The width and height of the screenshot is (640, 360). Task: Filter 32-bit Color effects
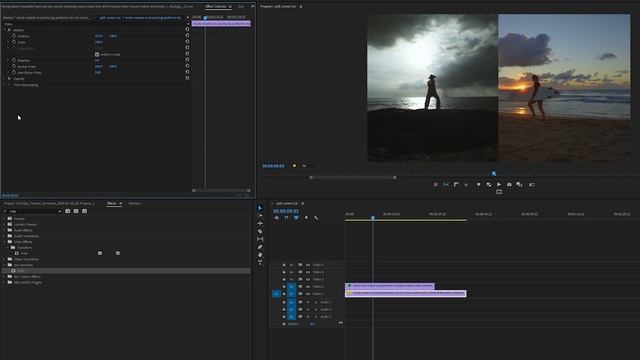pos(76,211)
